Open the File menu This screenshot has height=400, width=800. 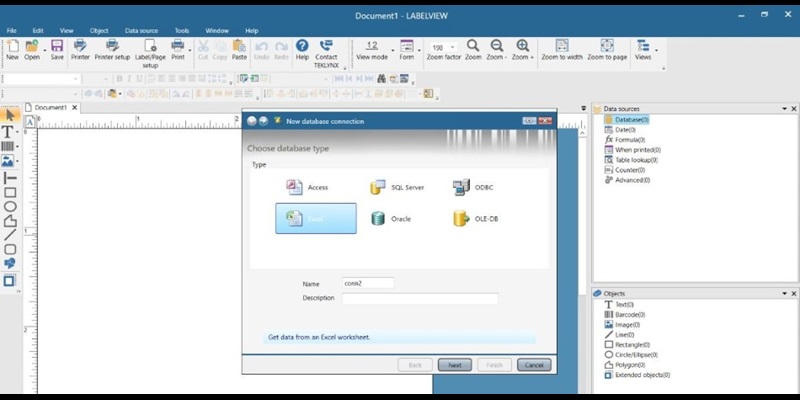coord(12,31)
